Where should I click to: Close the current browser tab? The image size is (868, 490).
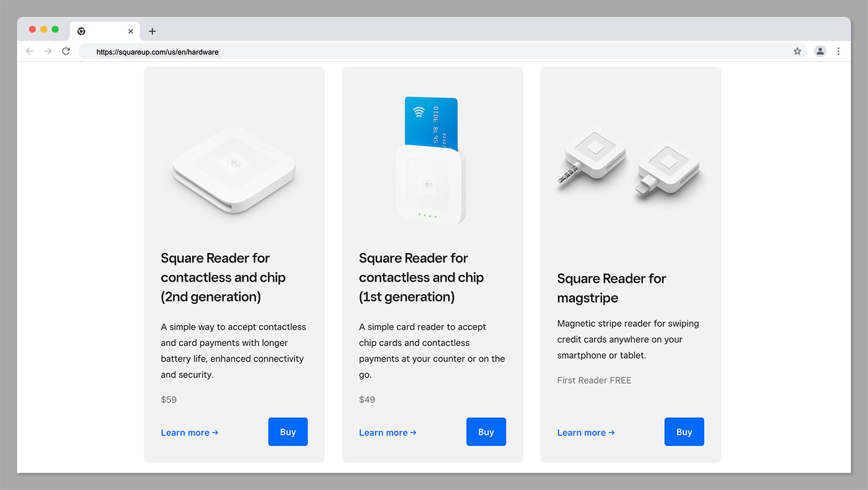click(131, 30)
